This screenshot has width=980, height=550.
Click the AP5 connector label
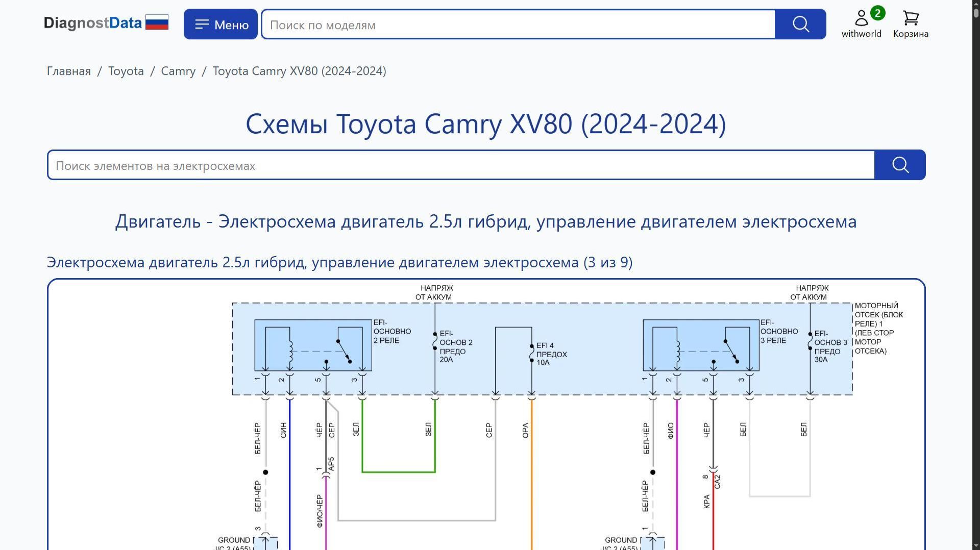coord(331,464)
